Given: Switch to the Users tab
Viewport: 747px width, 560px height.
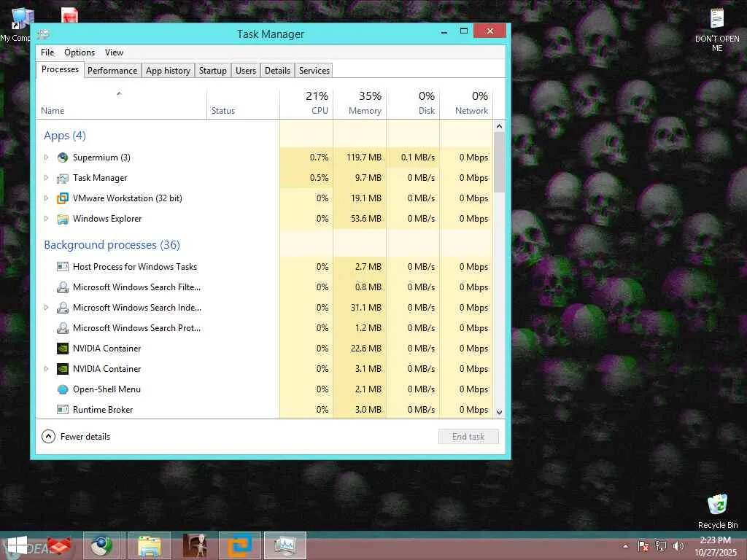Looking at the screenshot, I should (x=246, y=71).
